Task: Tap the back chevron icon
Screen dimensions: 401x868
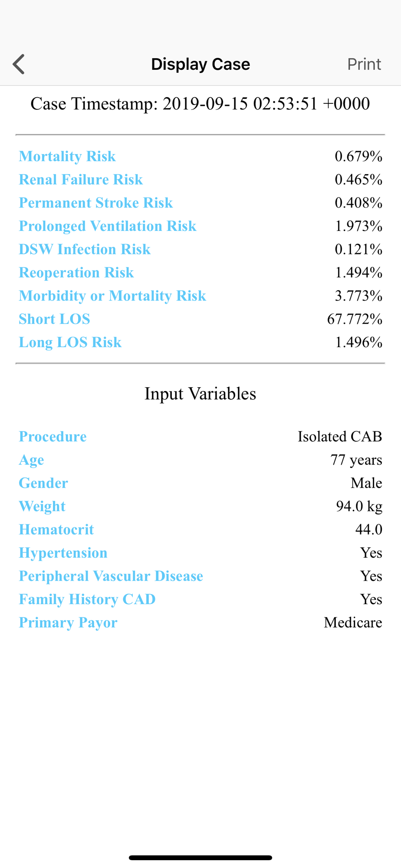Action: pyautogui.click(x=19, y=64)
